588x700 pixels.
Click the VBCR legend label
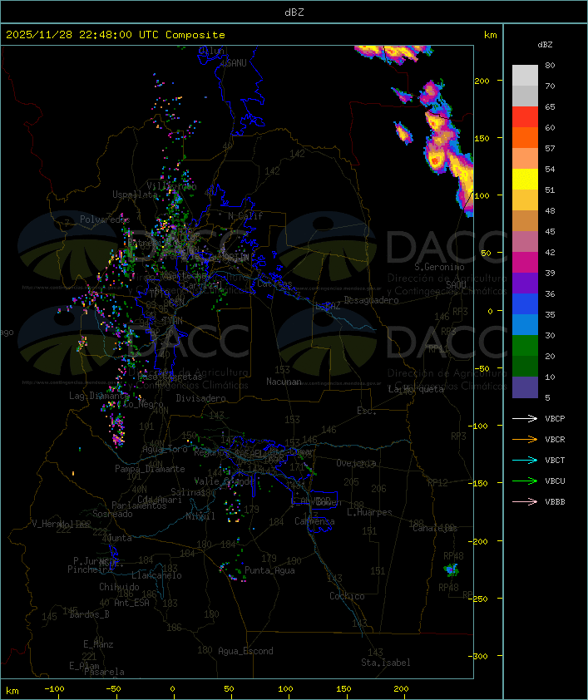pyautogui.click(x=555, y=440)
